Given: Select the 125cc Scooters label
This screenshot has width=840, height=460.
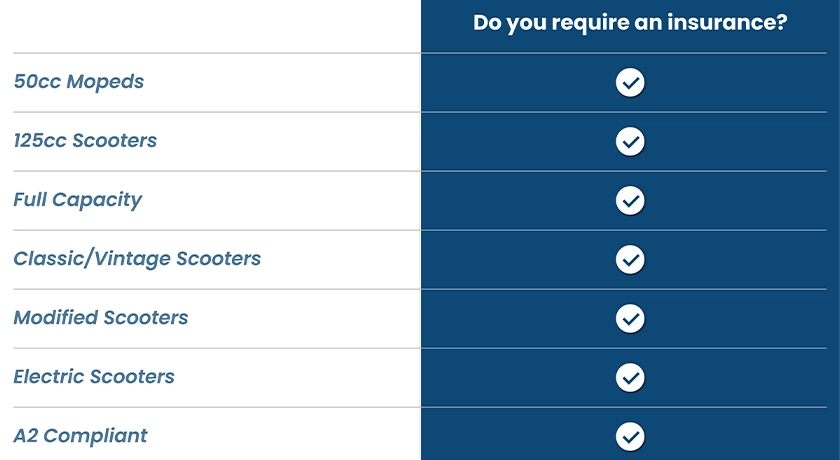Looking at the screenshot, I should (85, 141).
